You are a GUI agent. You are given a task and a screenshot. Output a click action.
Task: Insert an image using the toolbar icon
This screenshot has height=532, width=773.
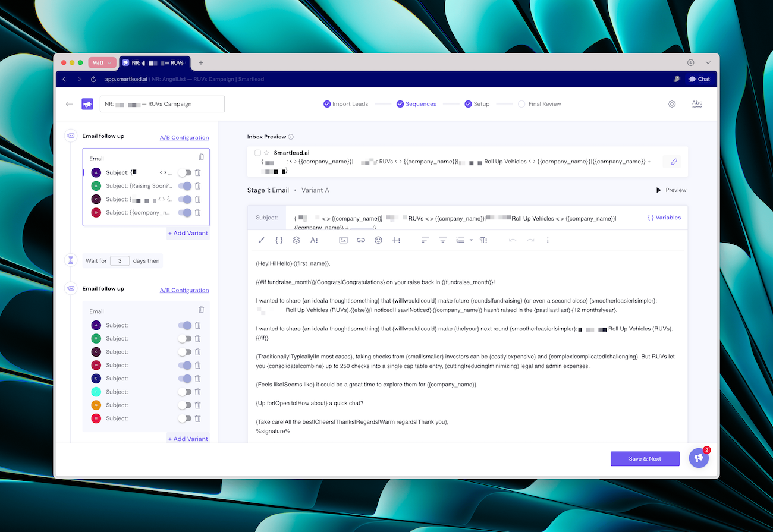[342, 240]
